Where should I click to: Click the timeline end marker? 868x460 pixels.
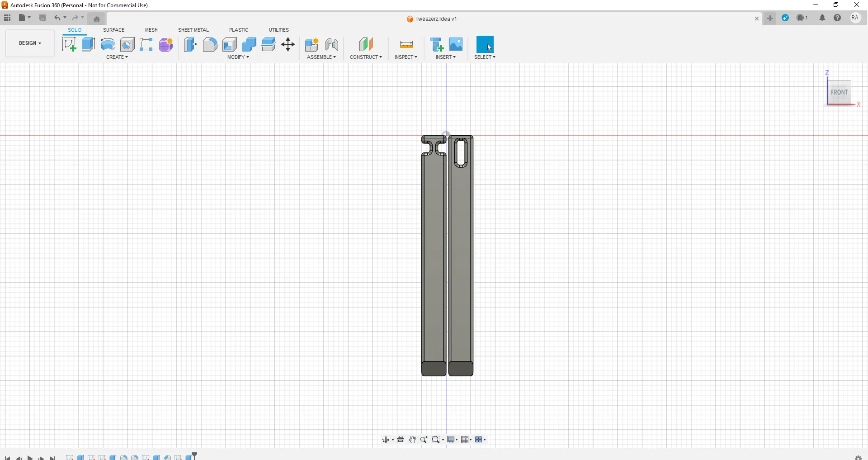pyautogui.click(x=195, y=455)
